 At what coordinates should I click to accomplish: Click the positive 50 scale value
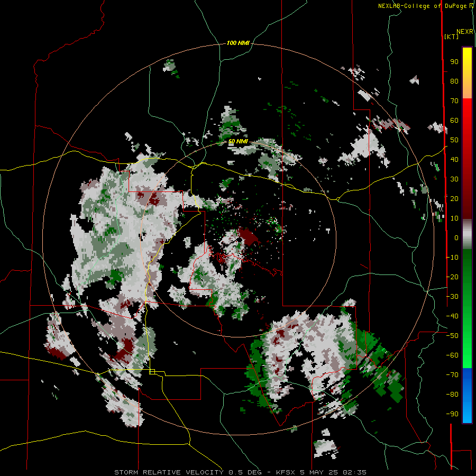tap(454, 140)
